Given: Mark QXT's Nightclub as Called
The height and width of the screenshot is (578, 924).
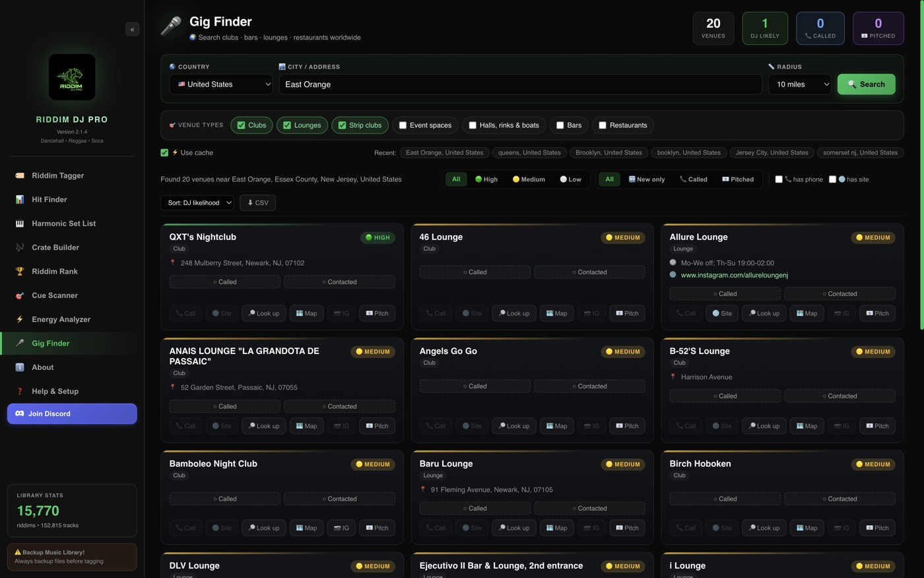Looking at the screenshot, I should click(x=224, y=282).
